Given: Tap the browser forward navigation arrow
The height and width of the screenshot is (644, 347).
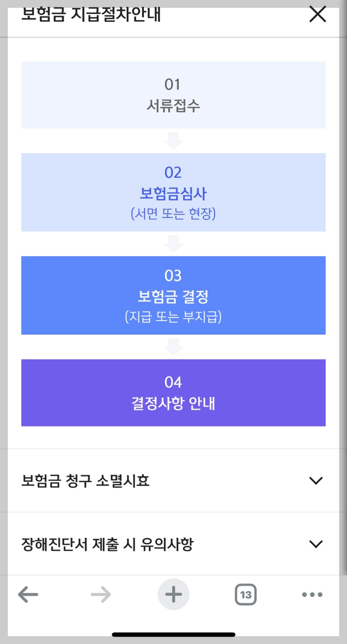Looking at the screenshot, I should (x=101, y=594).
